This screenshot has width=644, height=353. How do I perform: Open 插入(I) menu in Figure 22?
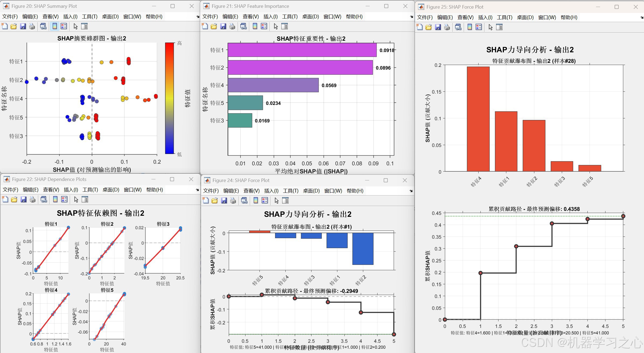[x=71, y=190]
